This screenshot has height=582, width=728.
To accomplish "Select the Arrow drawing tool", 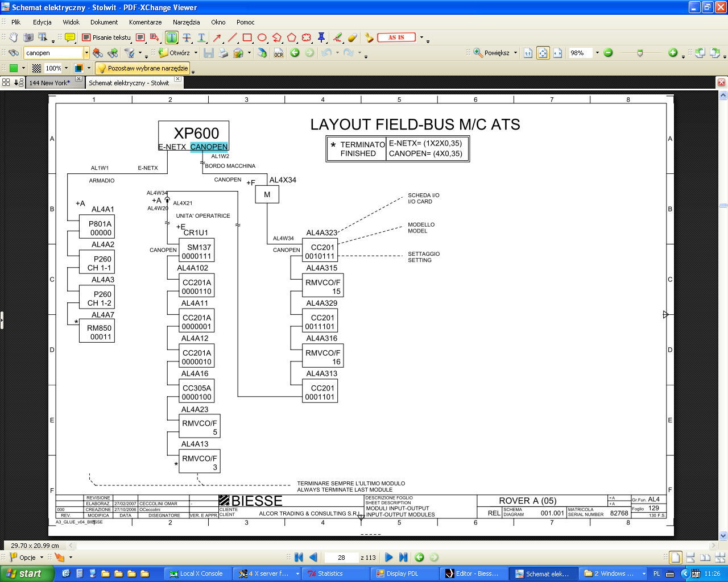I will [x=217, y=38].
